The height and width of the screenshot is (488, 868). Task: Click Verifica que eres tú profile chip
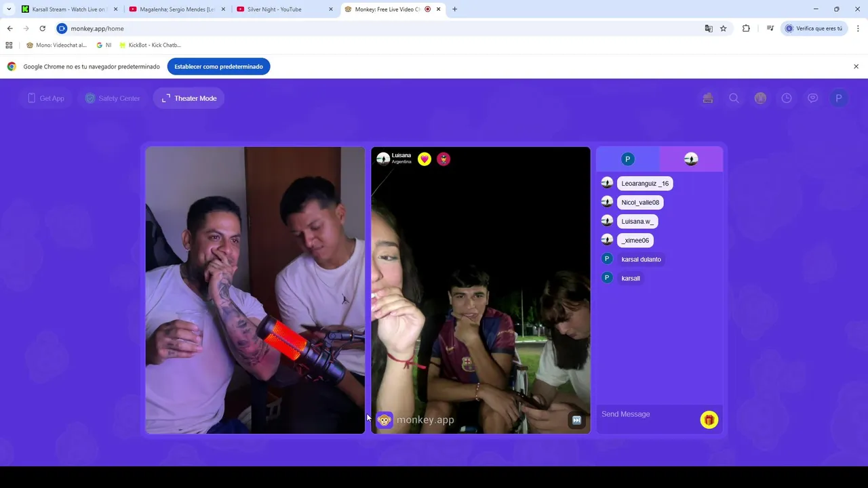(x=814, y=28)
